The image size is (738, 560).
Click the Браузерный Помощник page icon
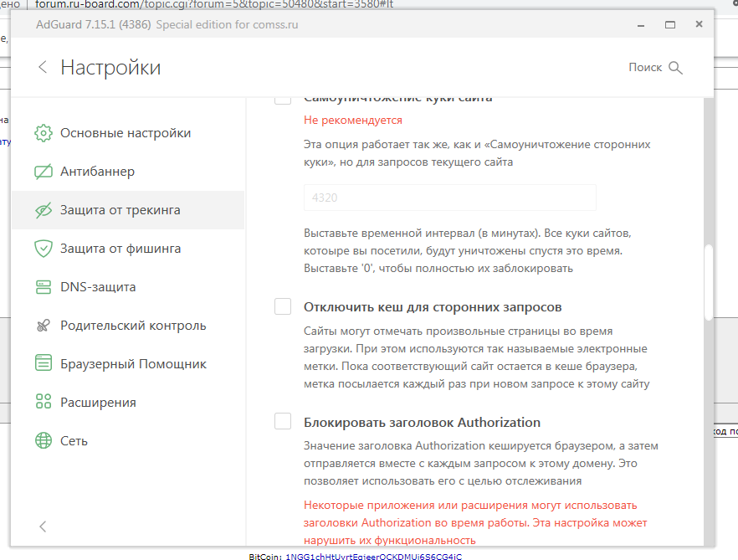[x=44, y=363]
